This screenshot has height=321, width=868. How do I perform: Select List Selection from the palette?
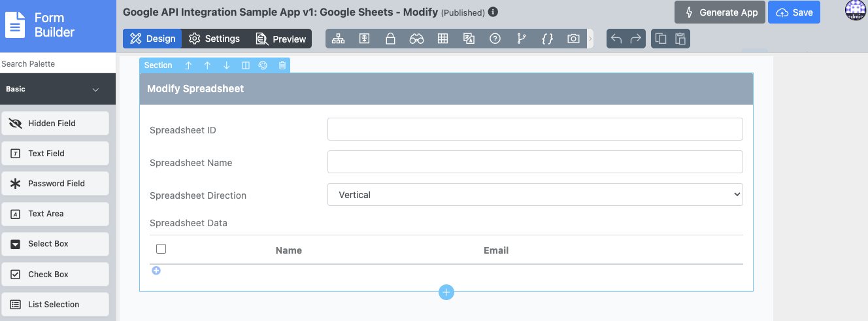coord(56,304)
